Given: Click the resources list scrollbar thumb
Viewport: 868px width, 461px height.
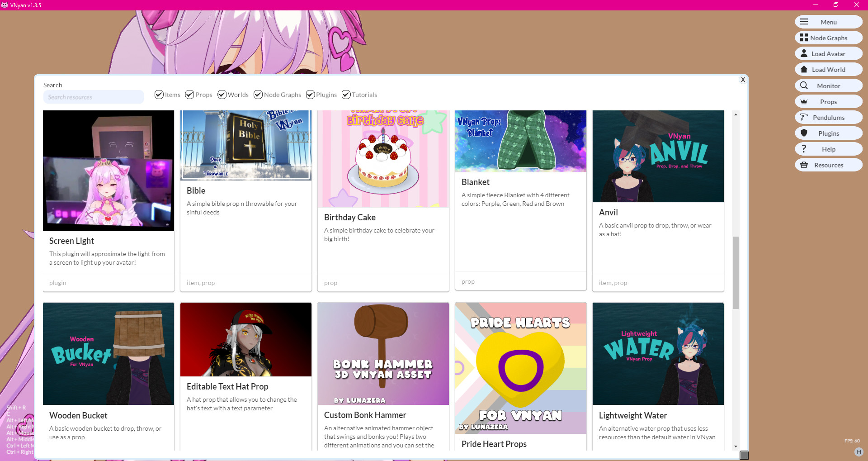Looking at the screenshot, I should 736,272.
